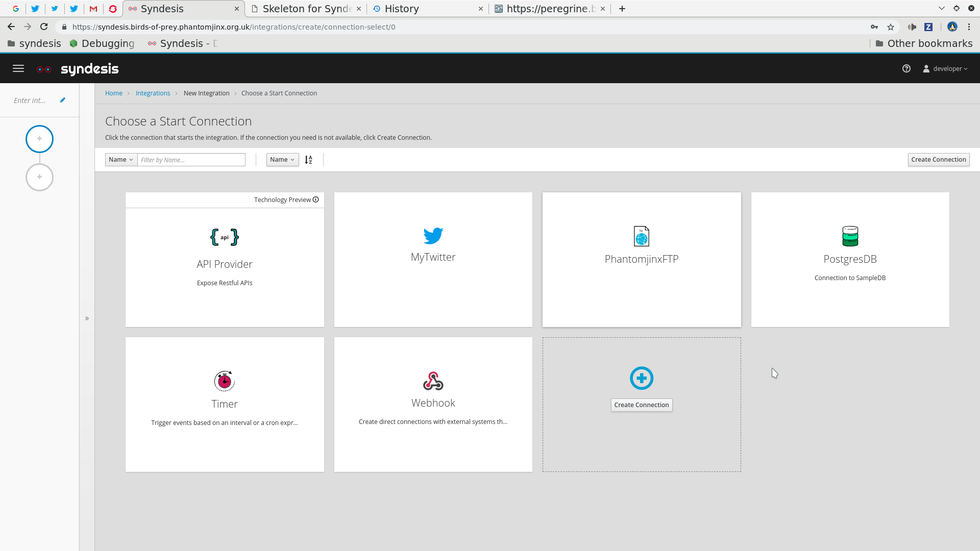Click the blue plus circle create icon

click(x=642, y=378)
